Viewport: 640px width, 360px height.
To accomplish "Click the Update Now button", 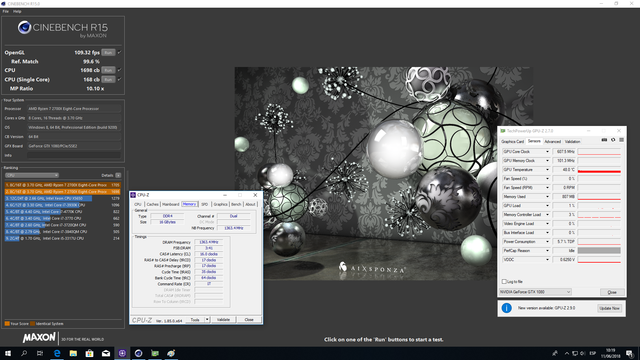I will pyautogui.click(x=609, y=308).
